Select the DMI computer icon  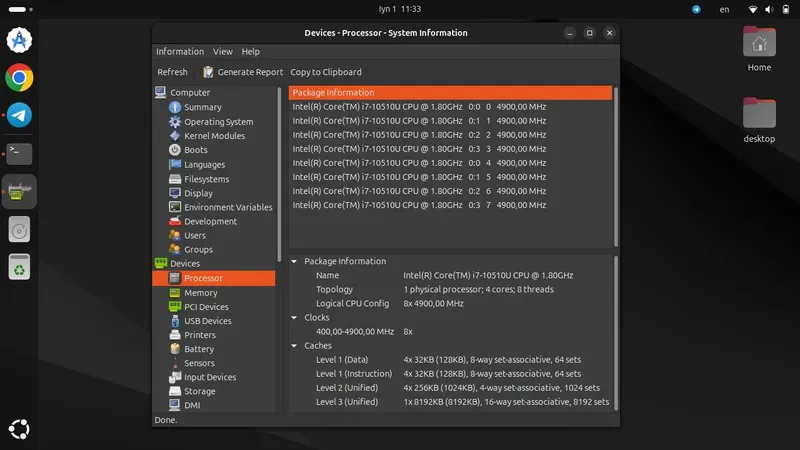(x=174, y=405)
